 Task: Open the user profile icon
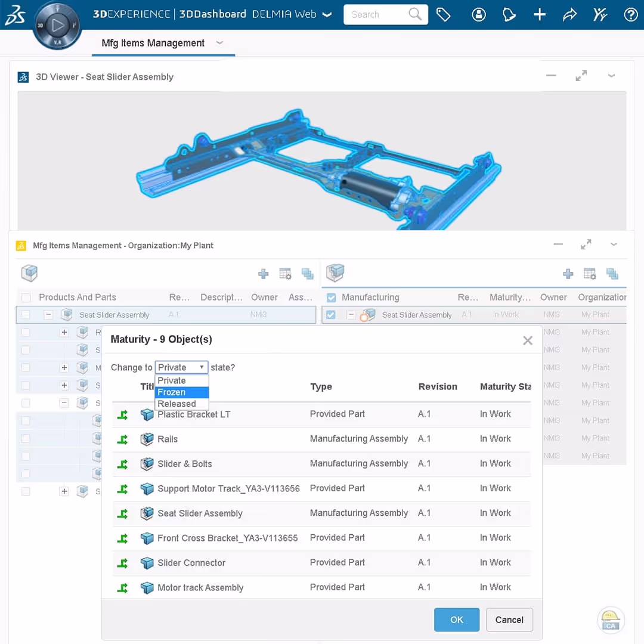click(x=478, y=15)
